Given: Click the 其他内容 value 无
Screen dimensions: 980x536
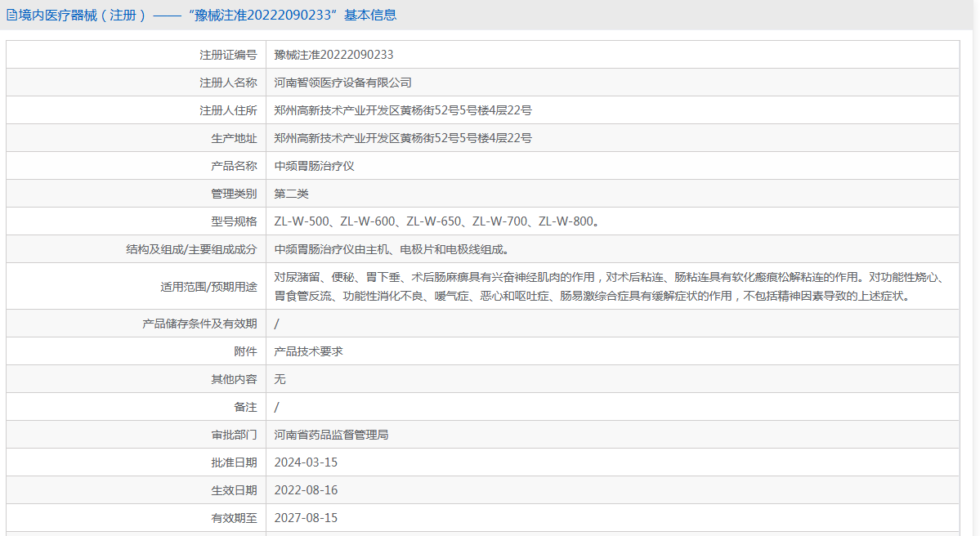Looking at the screenshot, I should click(280, 379).
